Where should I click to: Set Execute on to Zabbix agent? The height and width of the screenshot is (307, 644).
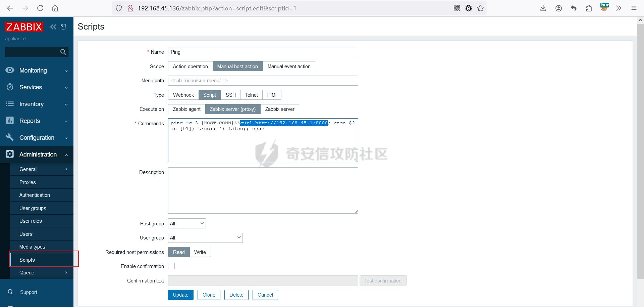point(186,109)
